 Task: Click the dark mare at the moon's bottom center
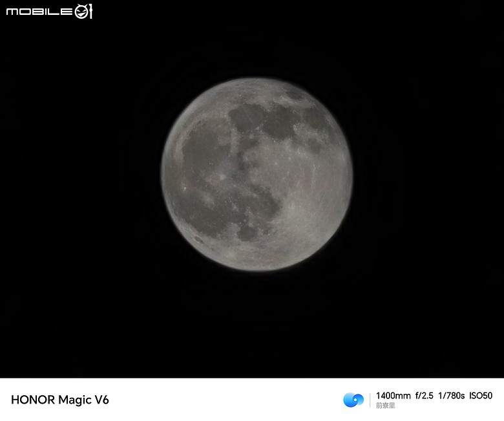point(247,233)
